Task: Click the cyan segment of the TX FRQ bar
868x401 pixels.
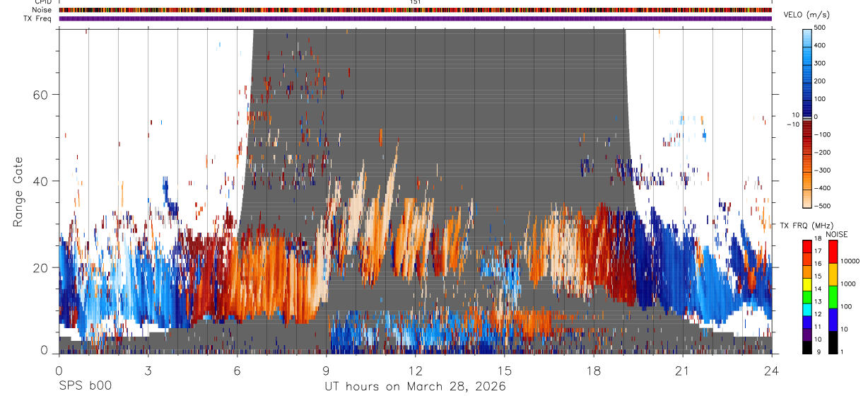Action: (x=807, y=310)
